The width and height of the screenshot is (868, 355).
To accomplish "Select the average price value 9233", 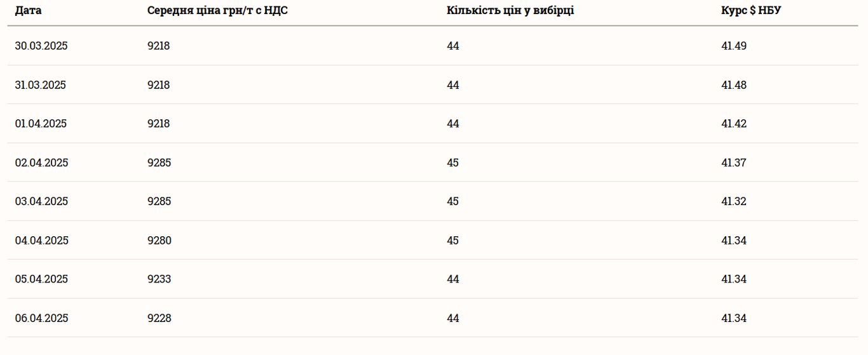I will coord(159,279).
